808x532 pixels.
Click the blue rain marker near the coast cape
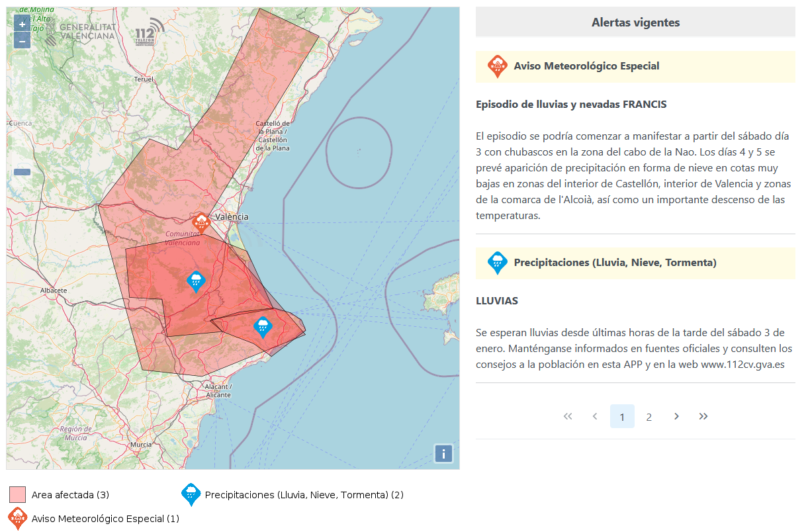[263, 327]
